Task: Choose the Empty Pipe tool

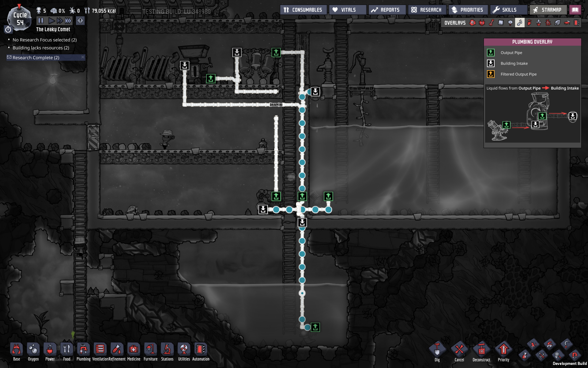Action: tap(575, 356)
